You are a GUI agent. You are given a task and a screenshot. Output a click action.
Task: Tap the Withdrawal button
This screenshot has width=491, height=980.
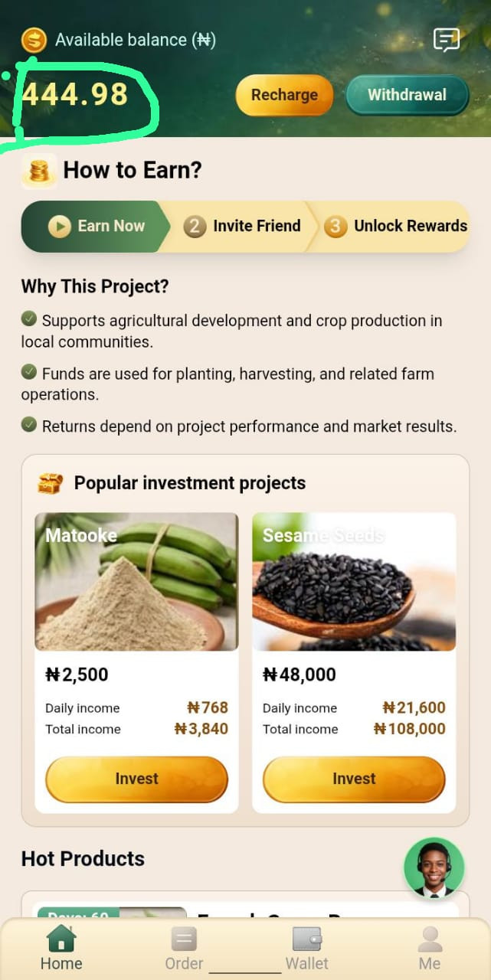click(407, 95)
